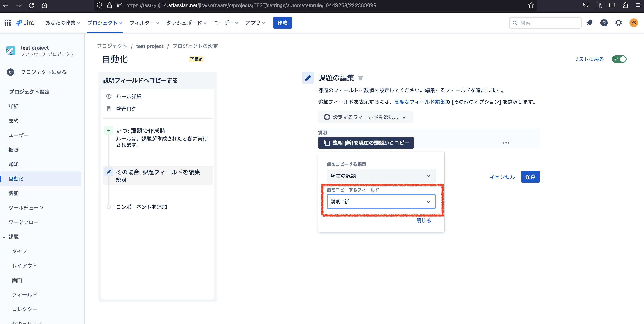The image size is (644, 324).
Task: Disable the automation rule toggle
Action: click(620, 59)
